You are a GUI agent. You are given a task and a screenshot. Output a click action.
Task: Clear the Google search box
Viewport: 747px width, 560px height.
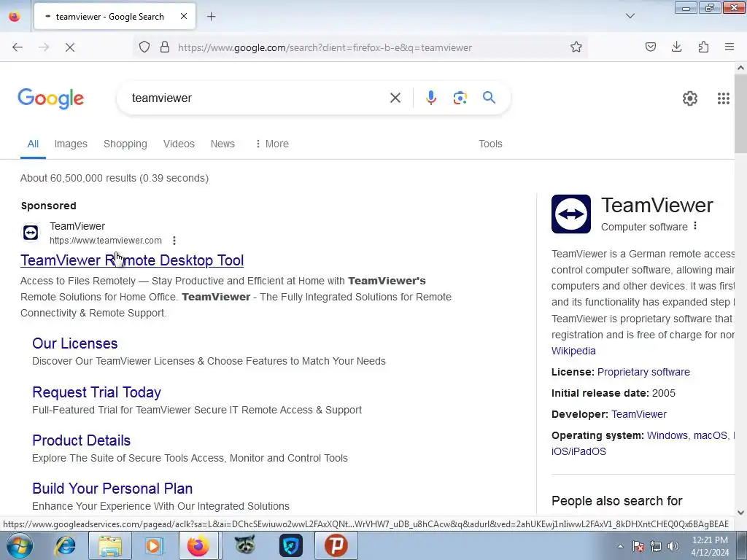[x=395, y=98]
